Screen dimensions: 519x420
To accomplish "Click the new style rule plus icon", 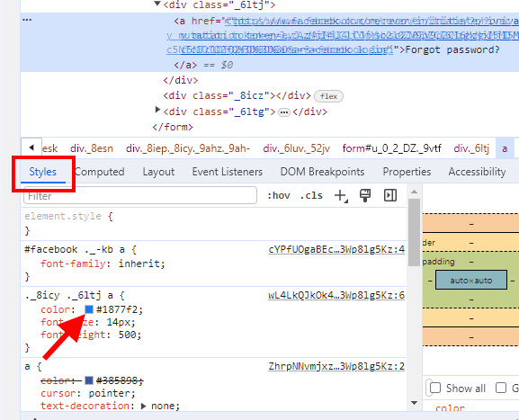I will (x=341, y=195).
